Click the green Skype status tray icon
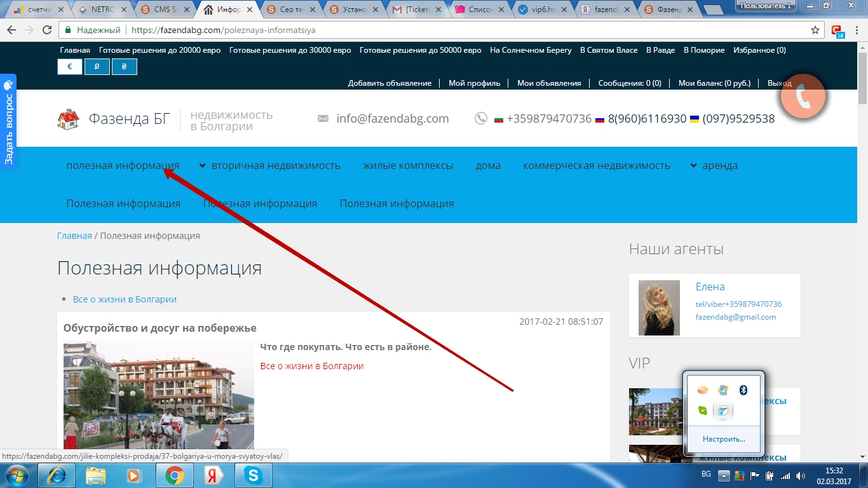 pos(702,410)
